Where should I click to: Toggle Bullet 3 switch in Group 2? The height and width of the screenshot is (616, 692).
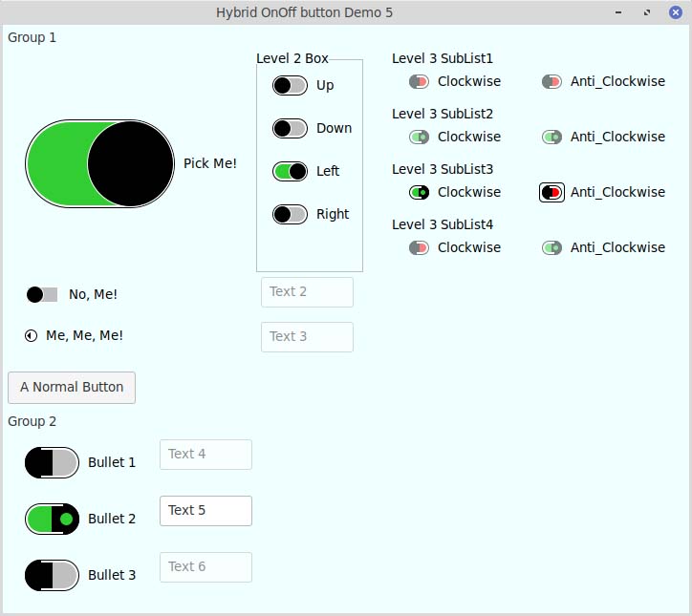tap(52, 576)
